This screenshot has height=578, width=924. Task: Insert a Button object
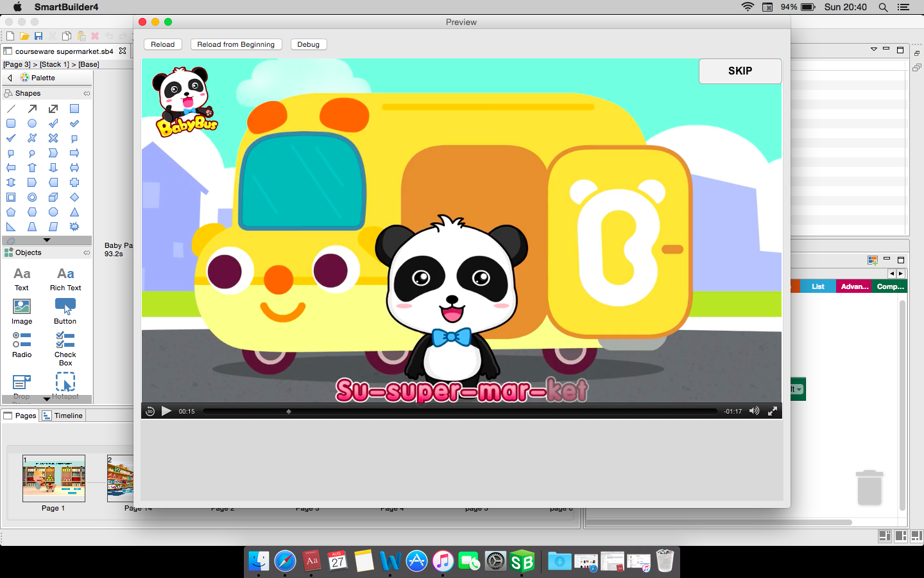pos(65,312)
